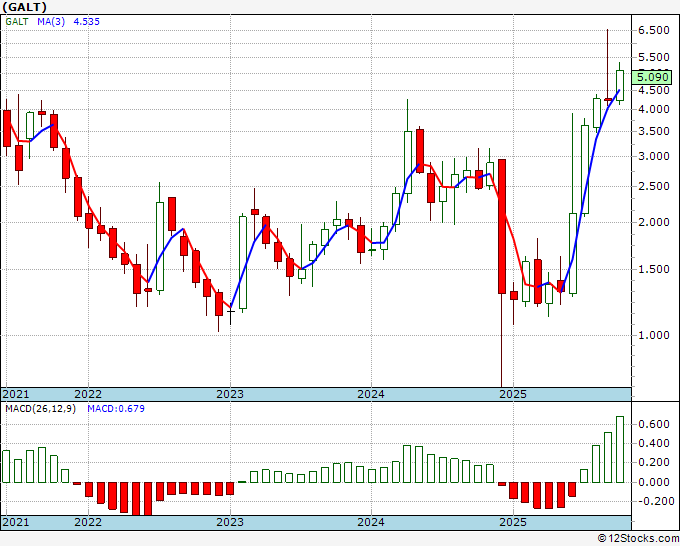
Task: Click 2024 on the MACD timeline
Action: [371, 522]
